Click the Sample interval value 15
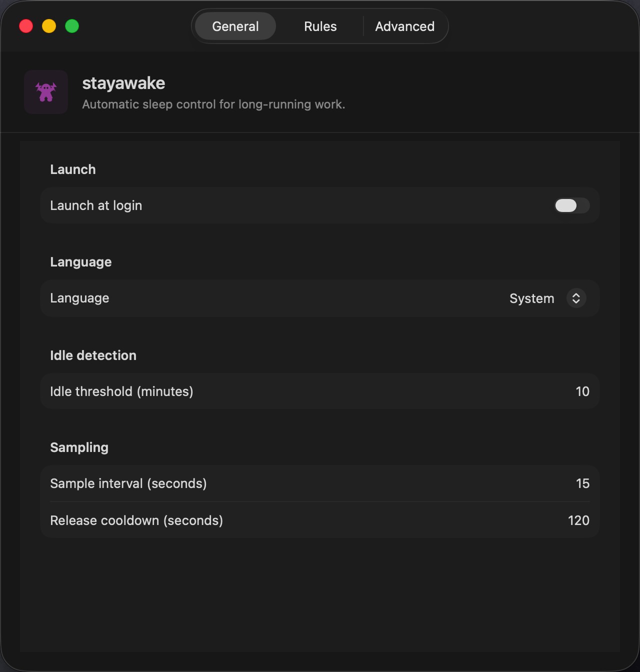 pyautogui.click(x=582, y=483)
